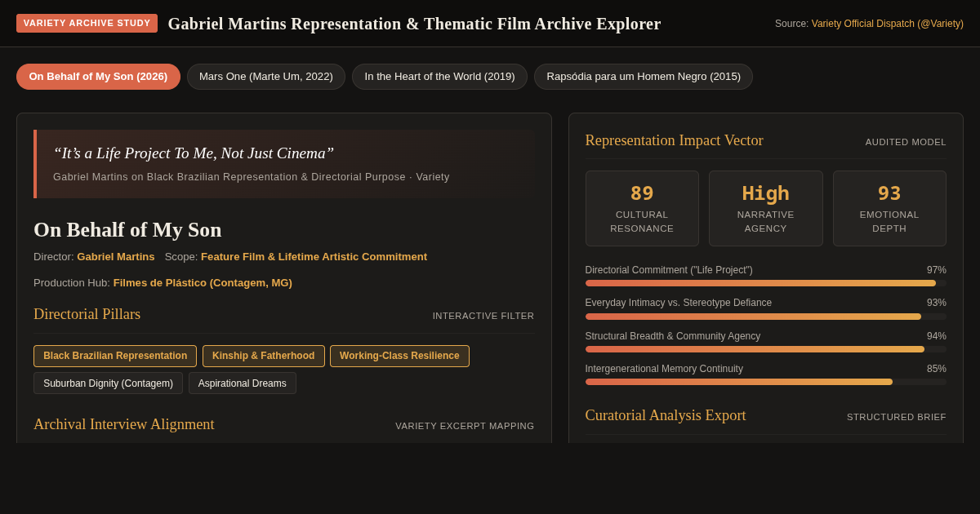Select the Emotional Depth 93 card

click(889, 208)
